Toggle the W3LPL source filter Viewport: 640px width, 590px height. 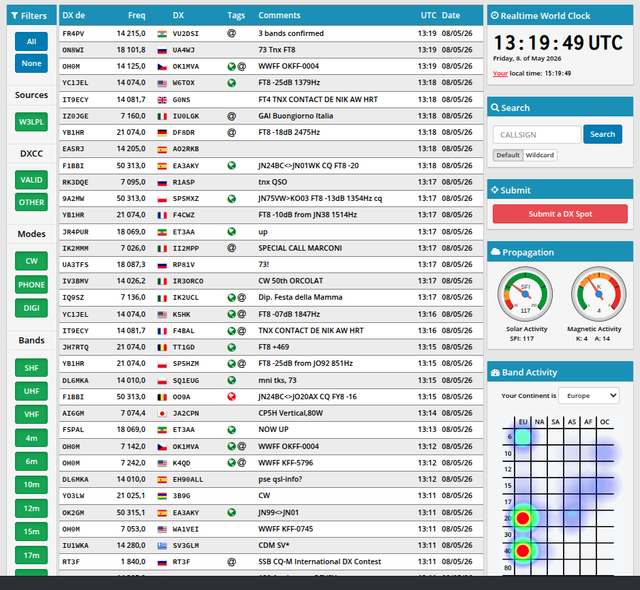(x=31, y=122)
